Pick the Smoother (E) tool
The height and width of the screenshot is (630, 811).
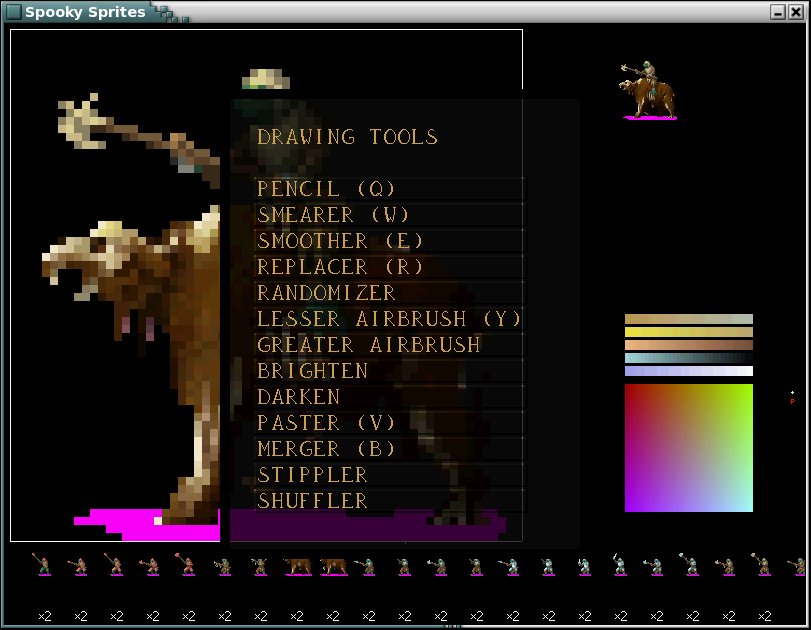pyautogui.click(x=341, y=241)
